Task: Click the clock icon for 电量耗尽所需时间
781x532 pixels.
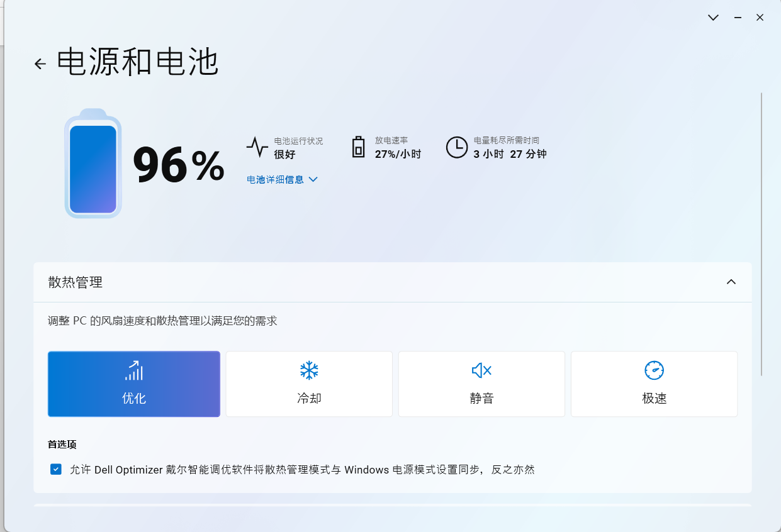Action: pos(456,147)
